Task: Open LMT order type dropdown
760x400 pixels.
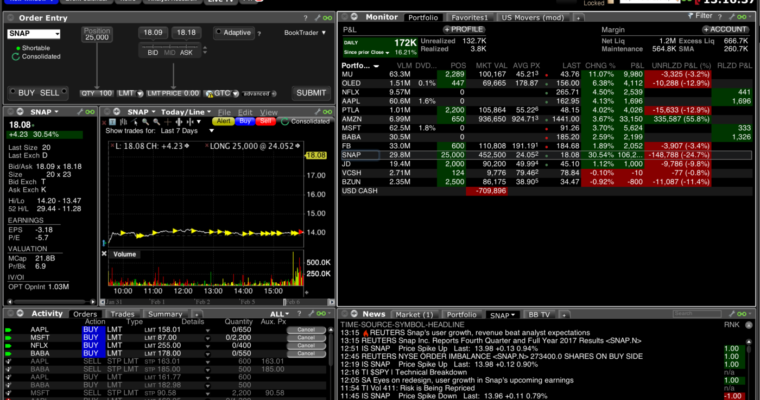Action: [x=140, y=94]
